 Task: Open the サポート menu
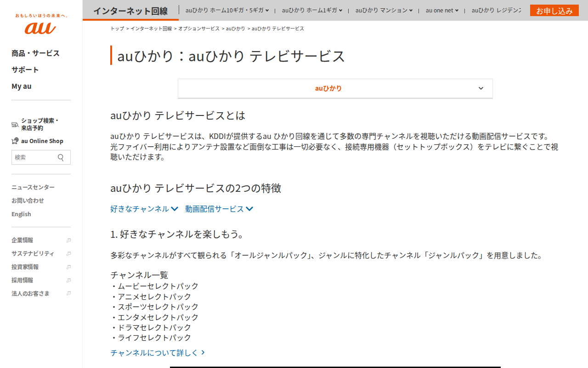(25, 70)
